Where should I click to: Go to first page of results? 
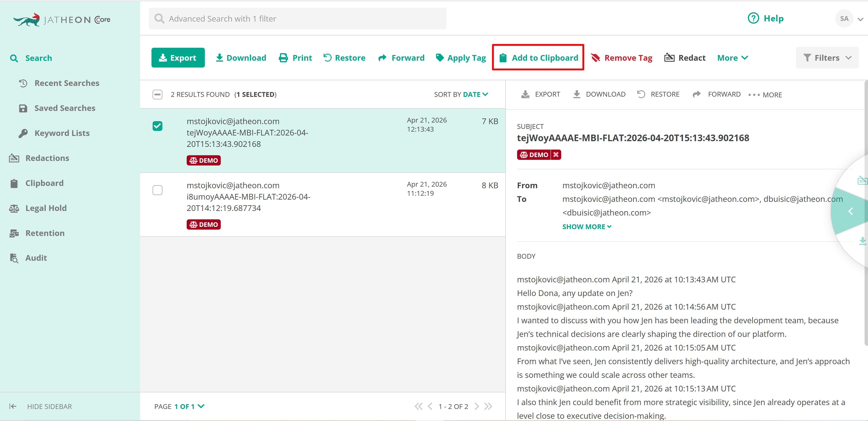[418, 406]
